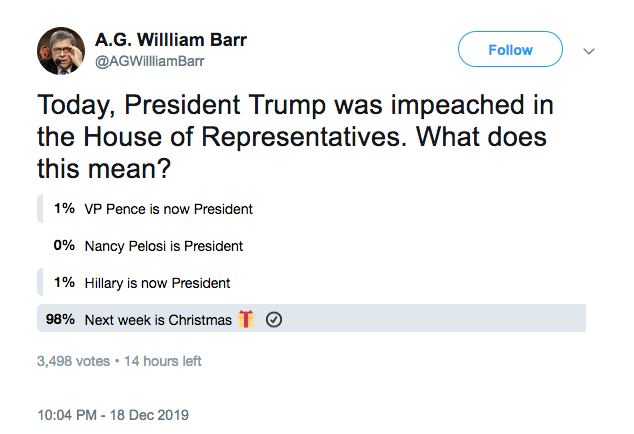634x434 pixels.
Task: Click the 10:04 PM tweet time
Action: coord(70,414)
